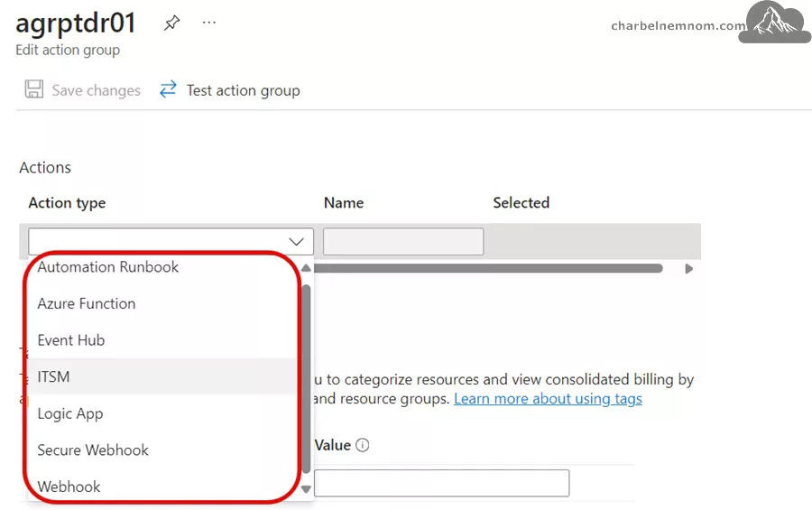
Task: Click the Name column header
Action: (344, 203)
